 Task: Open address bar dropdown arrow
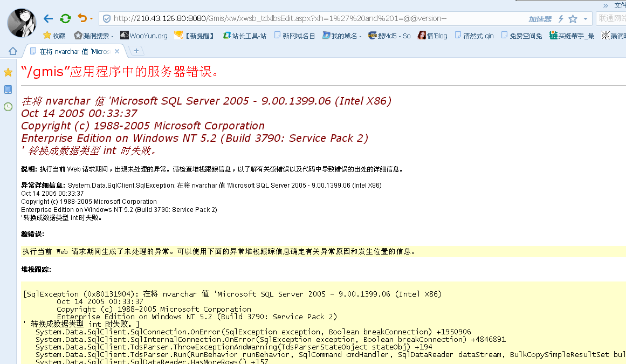(x=585, y=19)
